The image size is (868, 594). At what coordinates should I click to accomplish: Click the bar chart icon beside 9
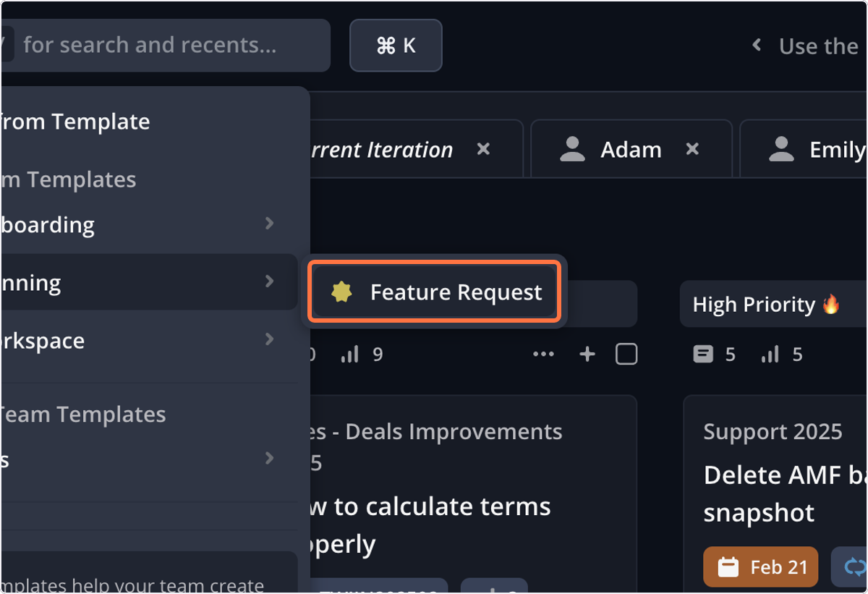coord(350,355)
